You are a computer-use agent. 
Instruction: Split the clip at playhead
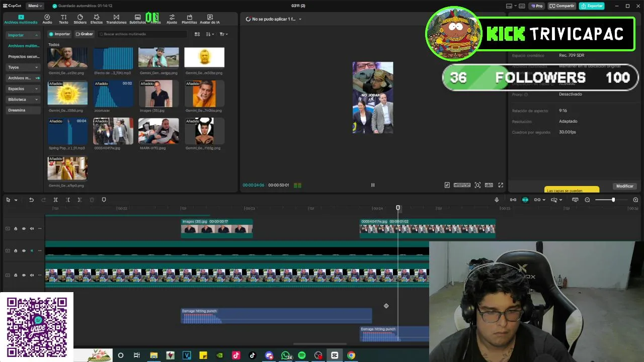point(55,200)
